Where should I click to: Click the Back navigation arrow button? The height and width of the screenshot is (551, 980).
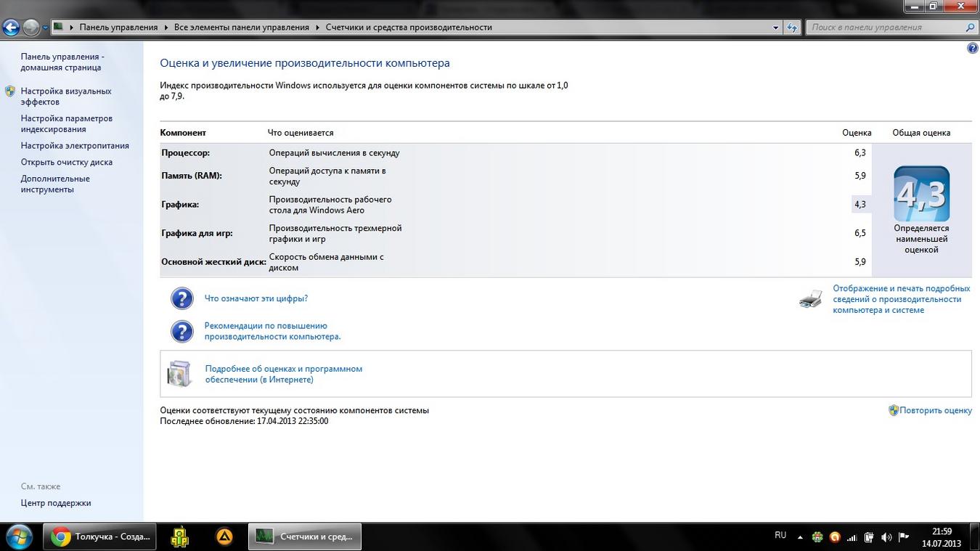(11, 28)
